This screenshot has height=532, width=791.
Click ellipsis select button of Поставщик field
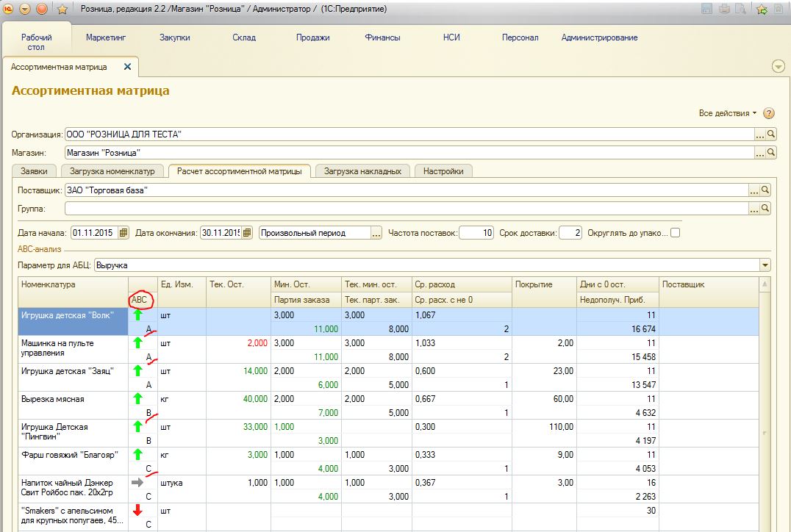click(x=754, y=190)
